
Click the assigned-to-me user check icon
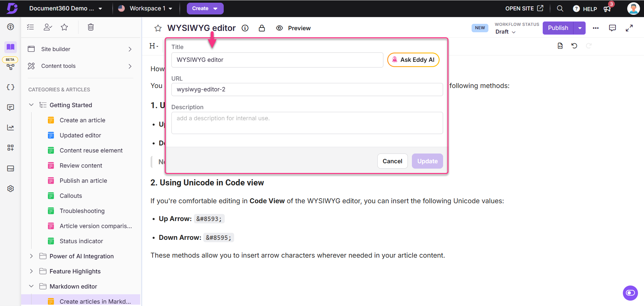tap(48, 27)
